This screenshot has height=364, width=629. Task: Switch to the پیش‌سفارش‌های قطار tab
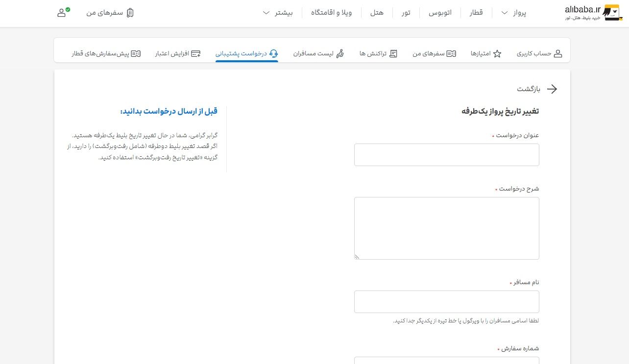point(106,54)
